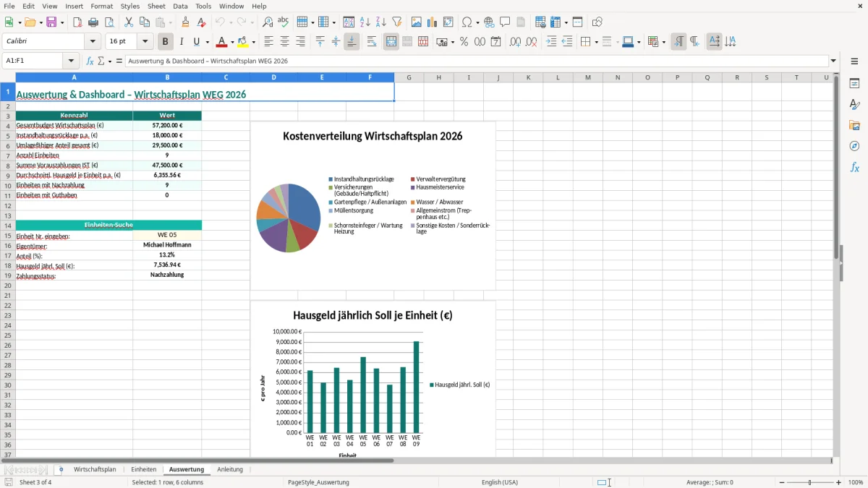Viewport: 868px width, 488px height.
Task: Clear direct formatting with the eraser icon
Action: coord(202,22)
